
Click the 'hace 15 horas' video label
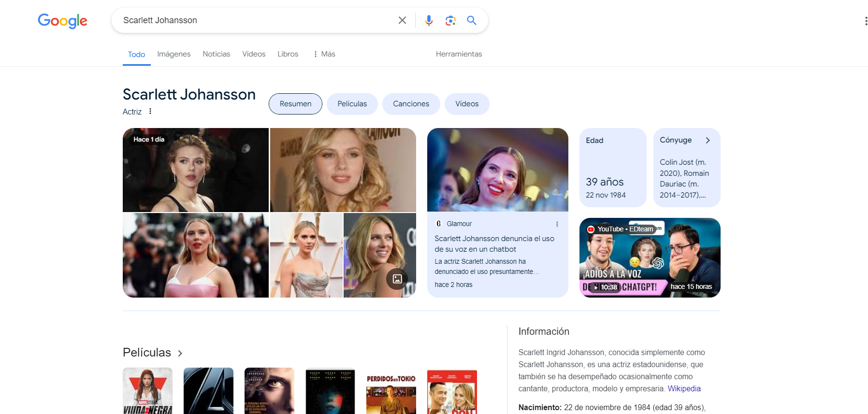[x=691, y=286]
